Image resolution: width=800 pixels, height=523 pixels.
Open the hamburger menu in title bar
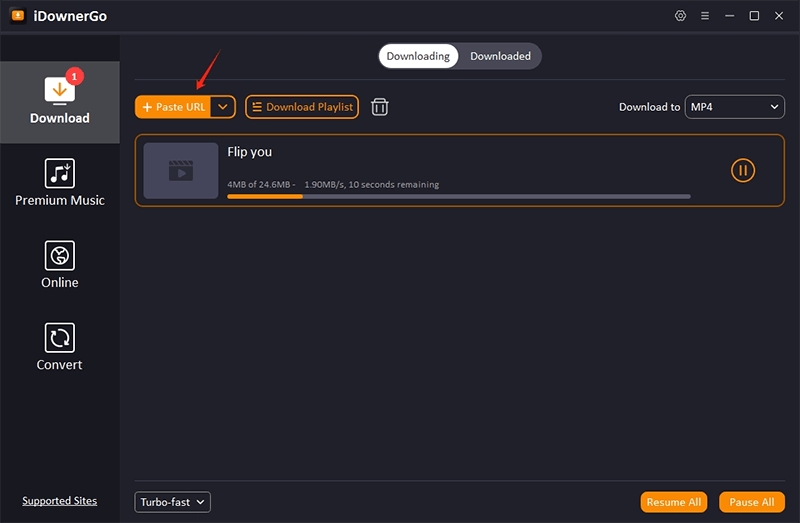tap(705, 16)
